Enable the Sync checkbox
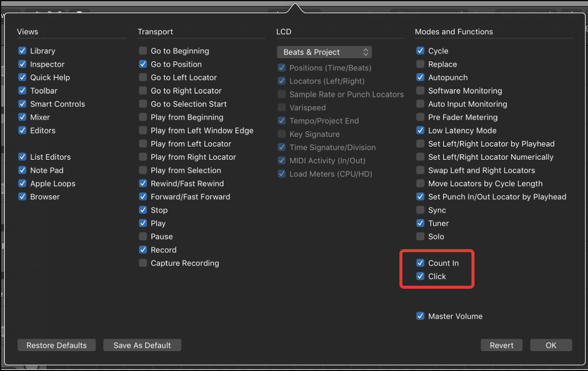 click(420, 210)
